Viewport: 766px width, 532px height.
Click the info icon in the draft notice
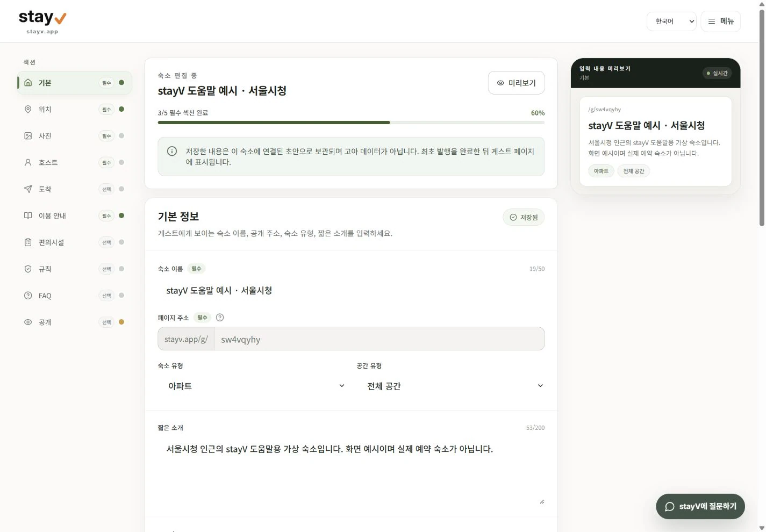pyautogui.click(x=172, y=151)
